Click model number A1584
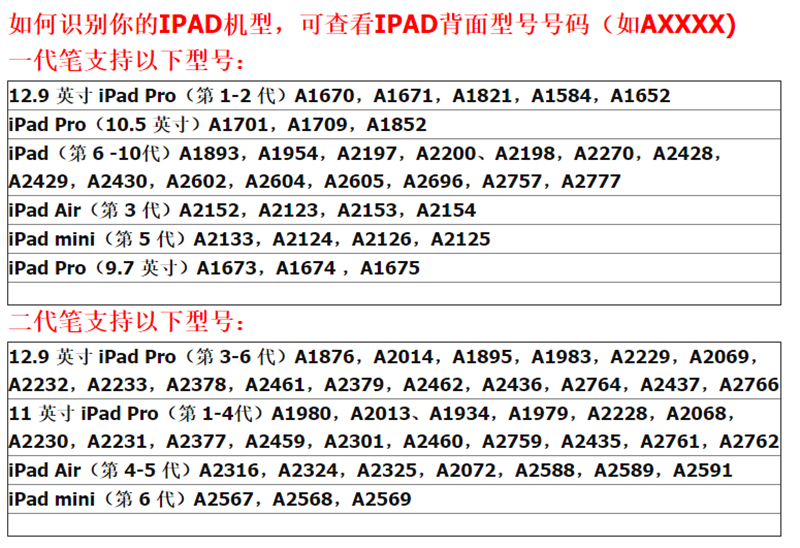 561,95
